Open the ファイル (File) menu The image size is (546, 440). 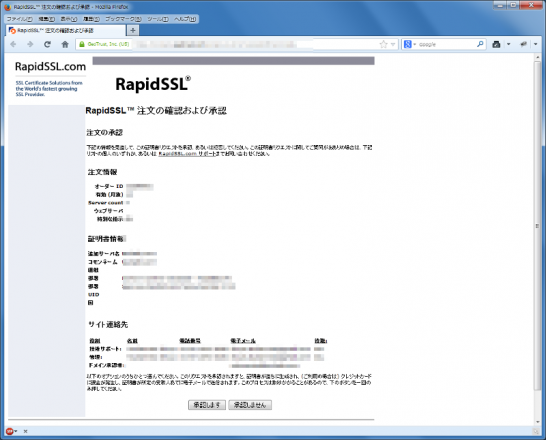tap(20, 19)
